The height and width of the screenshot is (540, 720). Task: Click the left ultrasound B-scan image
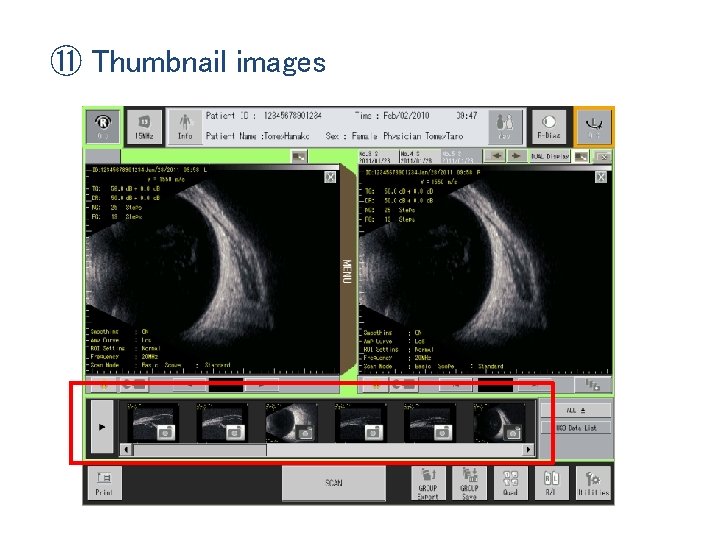(x=213, y=270)
